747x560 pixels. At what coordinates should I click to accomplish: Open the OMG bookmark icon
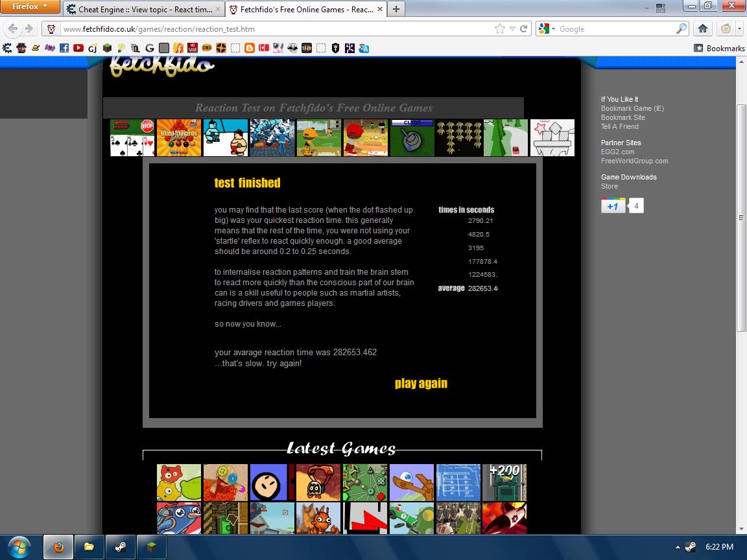pos(207,48)
